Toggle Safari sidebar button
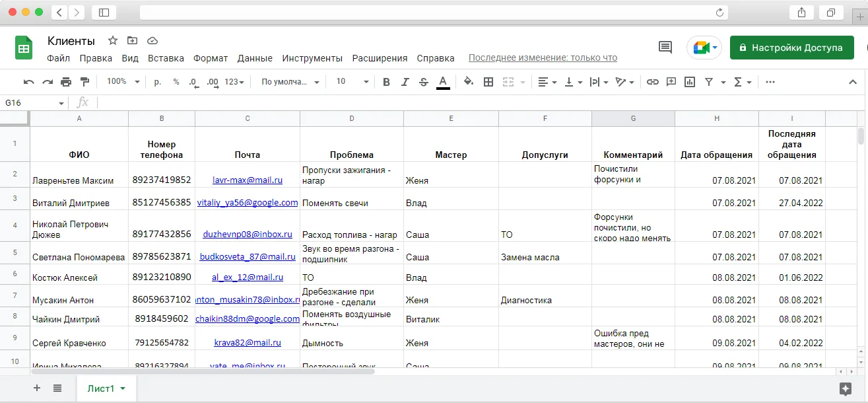Viewport: 868px width, 403px height. (104, 13)
